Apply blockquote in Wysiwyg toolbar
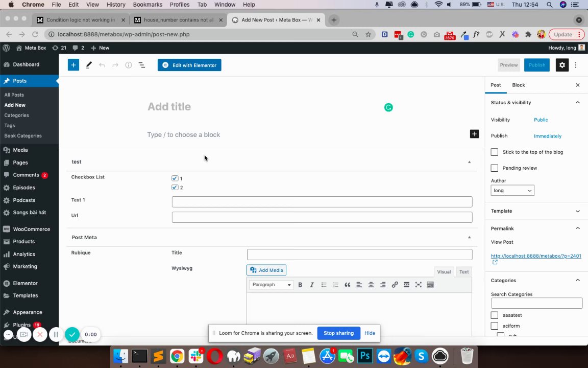Screen dimensions: 588x368 pyautogui.click(x=347, y=285)
